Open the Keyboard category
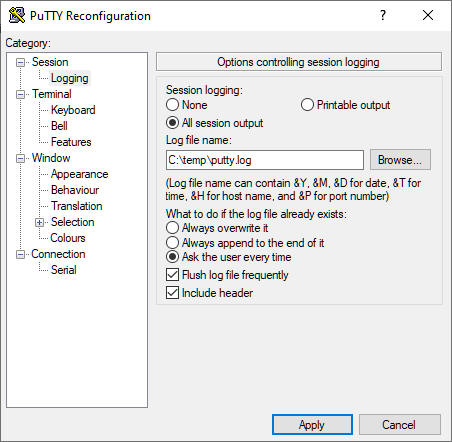The image size is (452, 442). click(73, 110)
